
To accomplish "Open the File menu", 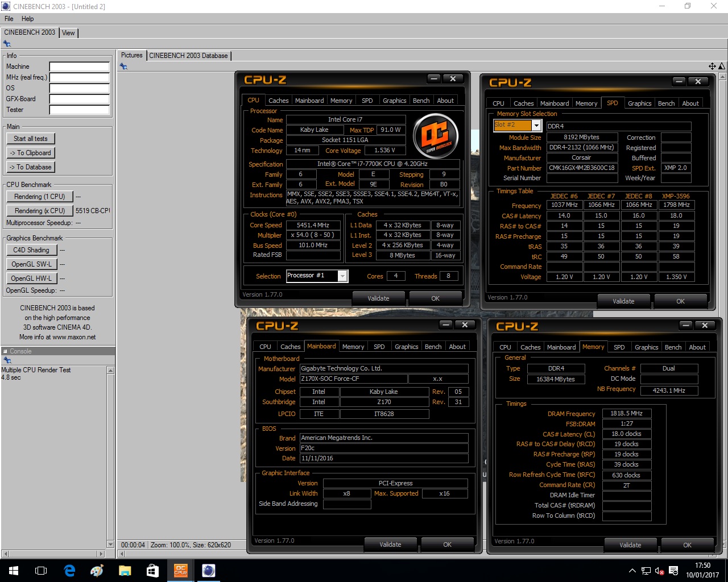I will coord(9,19).
